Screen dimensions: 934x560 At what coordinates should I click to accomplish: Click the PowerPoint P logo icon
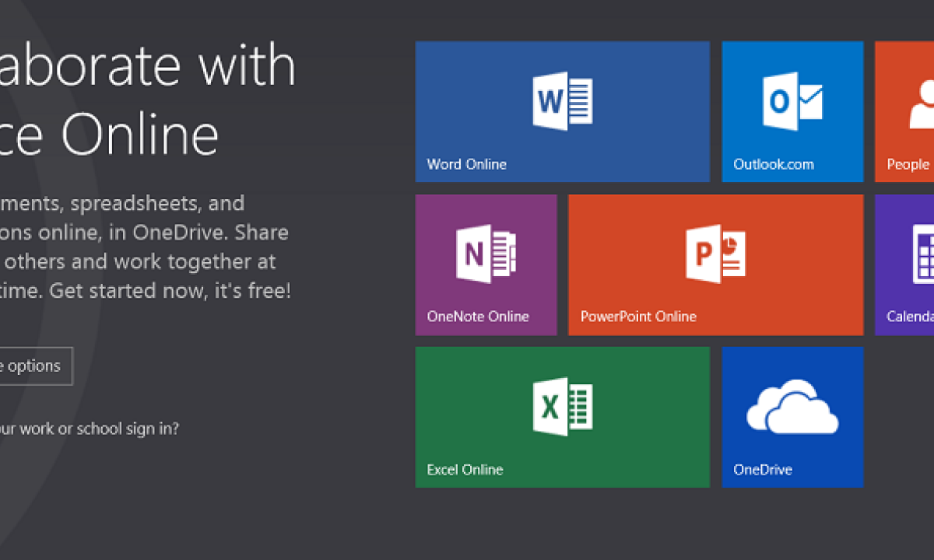(715, 252)
